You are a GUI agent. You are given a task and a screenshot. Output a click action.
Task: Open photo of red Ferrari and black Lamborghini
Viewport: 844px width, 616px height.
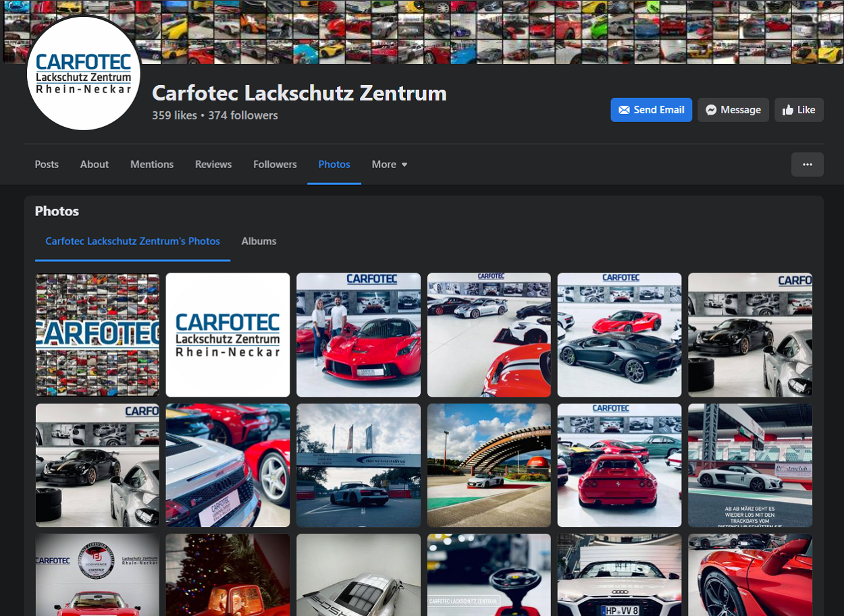(x=619, y=335)
